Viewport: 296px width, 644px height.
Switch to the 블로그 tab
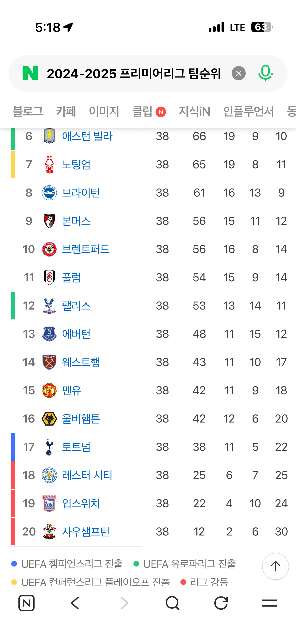[x=28, y=111]
